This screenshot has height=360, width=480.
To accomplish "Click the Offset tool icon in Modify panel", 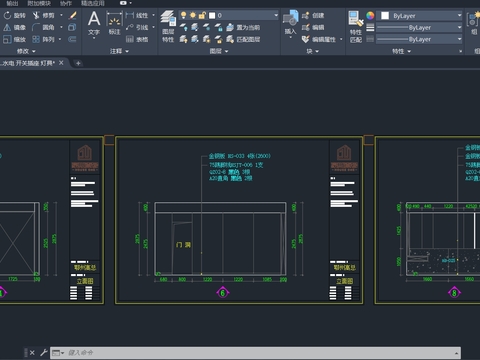I will pyautogui.click(x=72, y=39).
